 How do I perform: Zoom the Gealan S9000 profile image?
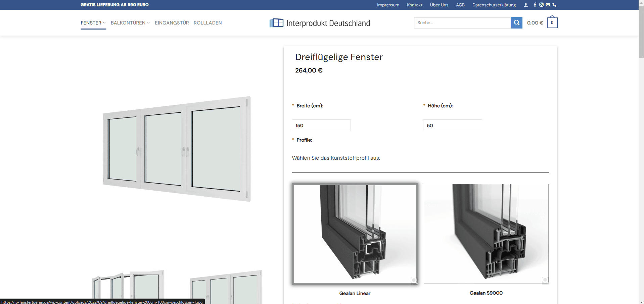pos(545,280)
